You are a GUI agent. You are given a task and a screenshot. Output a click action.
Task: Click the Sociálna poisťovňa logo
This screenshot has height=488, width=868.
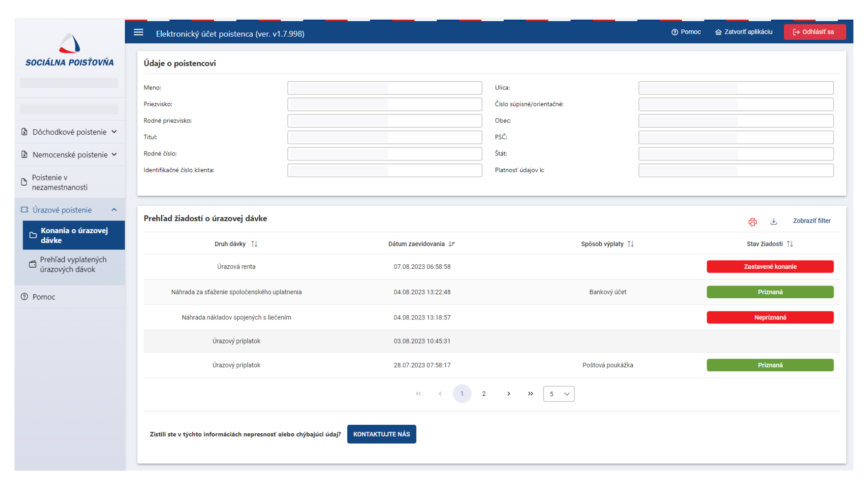tap(70, 50)
